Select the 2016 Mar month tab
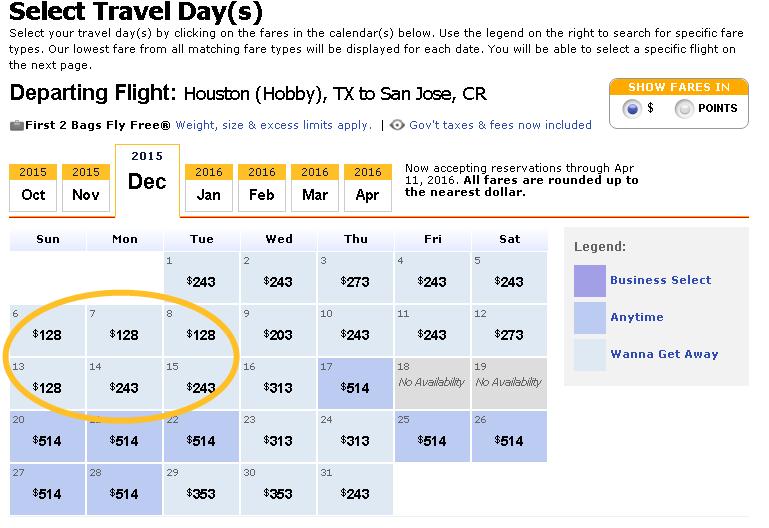This screenshot has width=769, height=528. [x=315, y=188]
